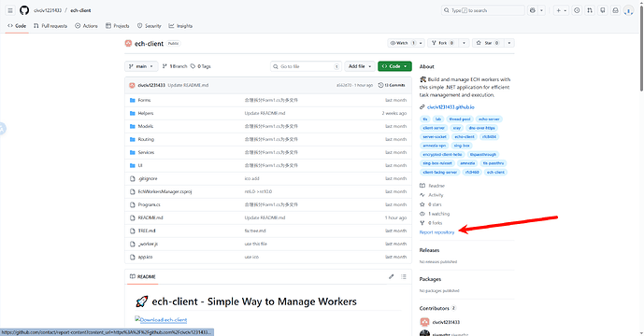
Task: Open the Models folder
Action: (146, 126)
